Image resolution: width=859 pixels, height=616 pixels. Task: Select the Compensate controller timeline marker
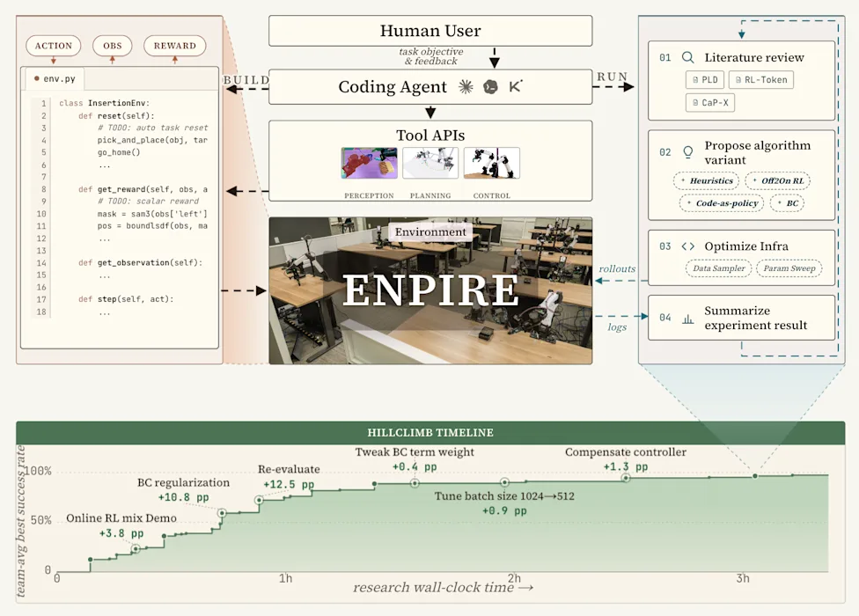point(626,478)
